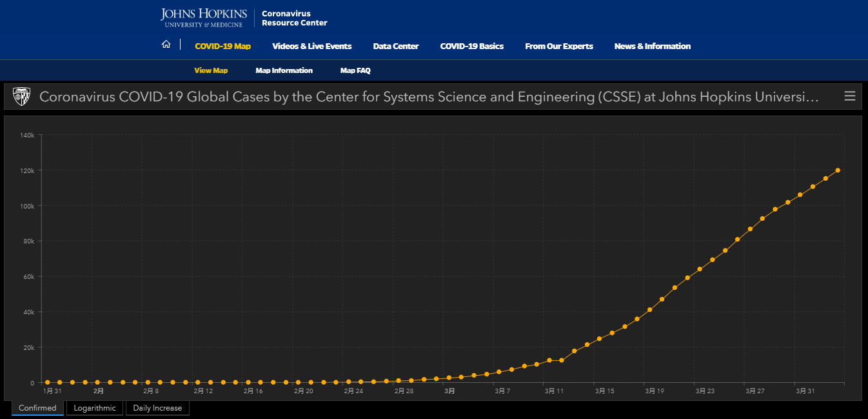The image size is (868, 419).
Task: Click the data point above 3月 7 label
Action: [x=499, y=372]
